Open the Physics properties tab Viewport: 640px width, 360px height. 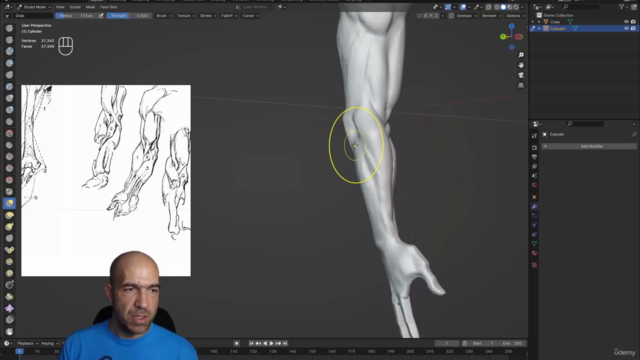pos(534,225)
